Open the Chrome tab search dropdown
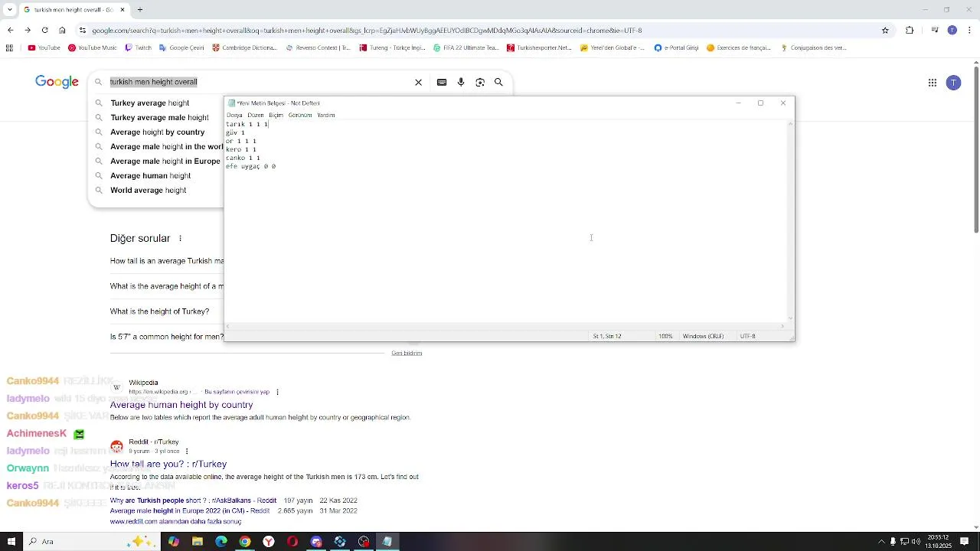The width and height of the screenshot is (980, 551). pyautogui.click(x=10, y=10)
